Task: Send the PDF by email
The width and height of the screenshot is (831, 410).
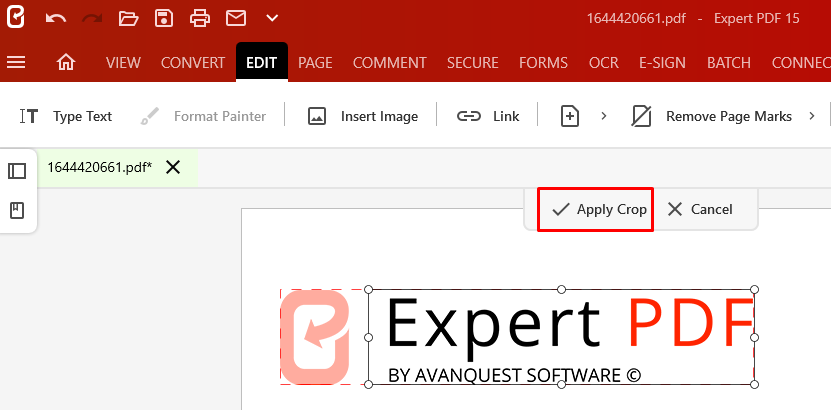Action: coord(236,19)
